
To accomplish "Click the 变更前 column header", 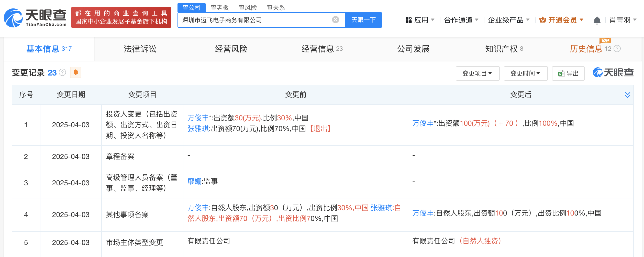I will click(296, 95).
